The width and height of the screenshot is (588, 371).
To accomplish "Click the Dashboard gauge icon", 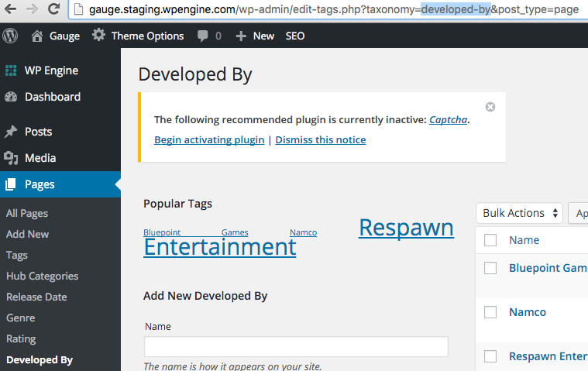I will (11, 97).
